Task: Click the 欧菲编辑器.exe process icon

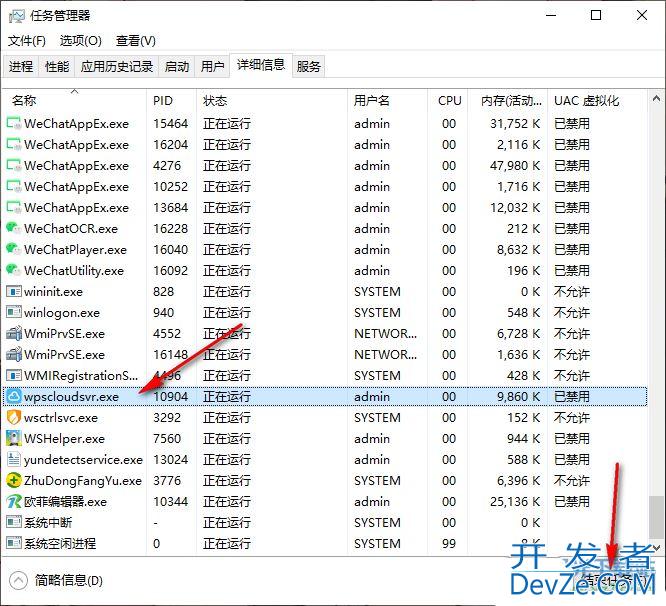Action: click(x=14, y=502)
